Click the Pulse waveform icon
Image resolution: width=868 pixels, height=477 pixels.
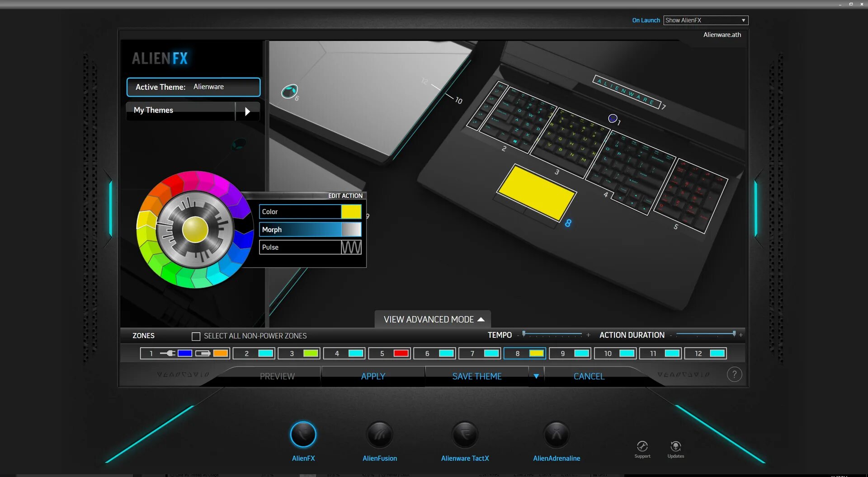pos(351,247)
